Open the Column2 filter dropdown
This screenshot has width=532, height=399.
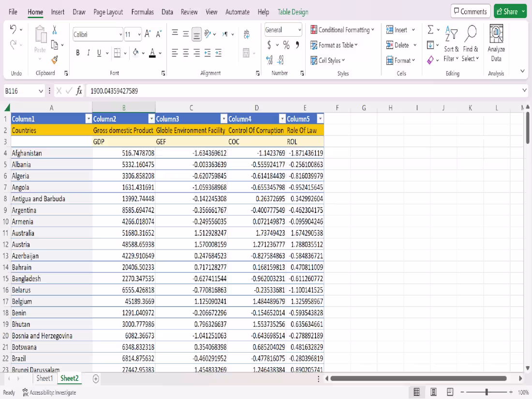[x=151, y=118]
